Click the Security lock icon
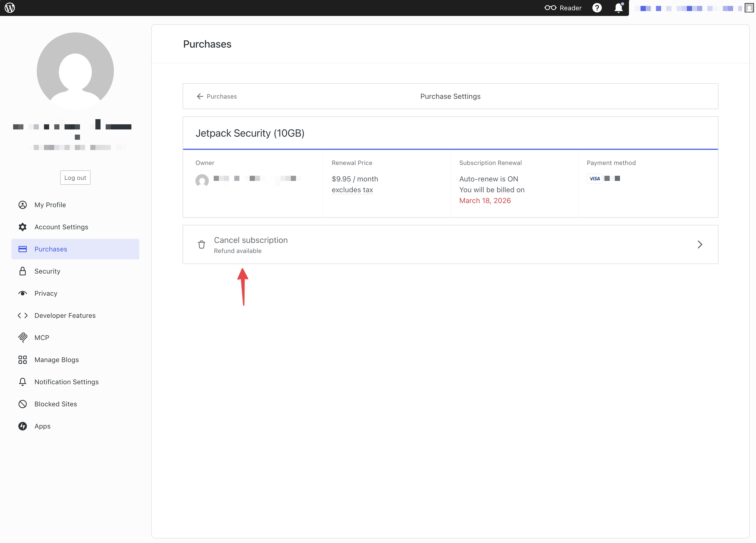756x543 pixels. click(22, 271)
